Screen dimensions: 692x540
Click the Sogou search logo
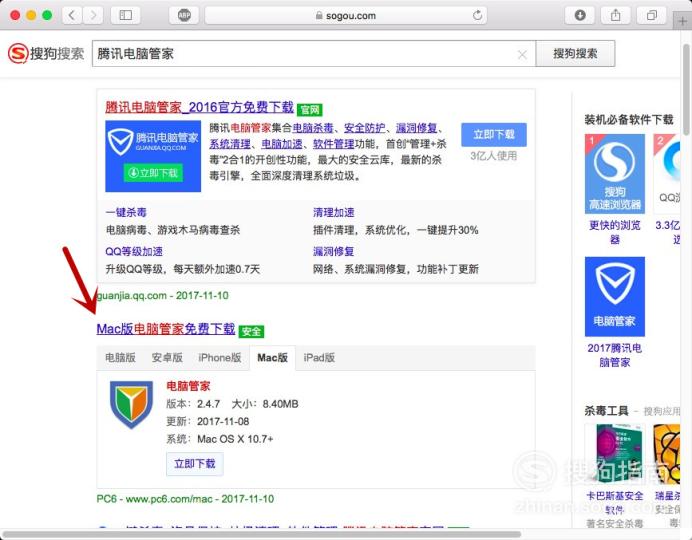46,53
